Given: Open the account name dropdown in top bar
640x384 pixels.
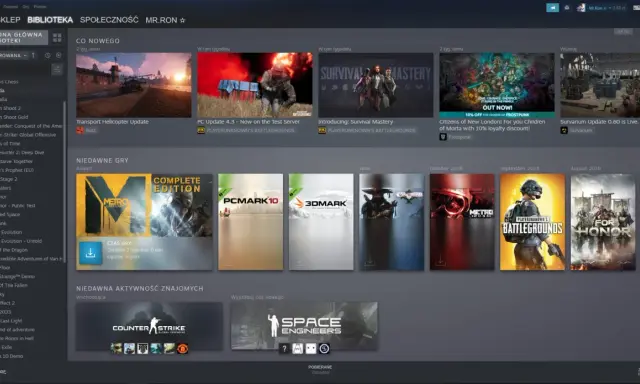Looking at the screenshot, I should point(607,8).
